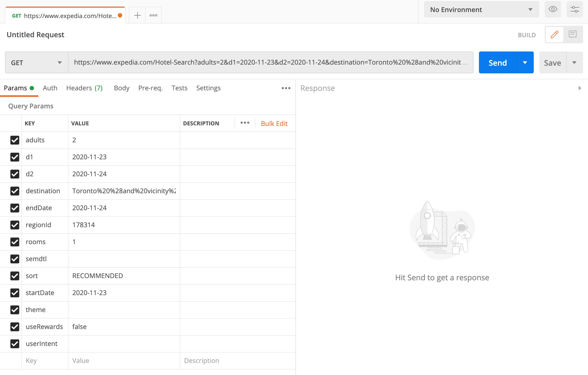The image size is (588, 375).
Task: Click the userIntent key cell
Action: coord(45,344)
